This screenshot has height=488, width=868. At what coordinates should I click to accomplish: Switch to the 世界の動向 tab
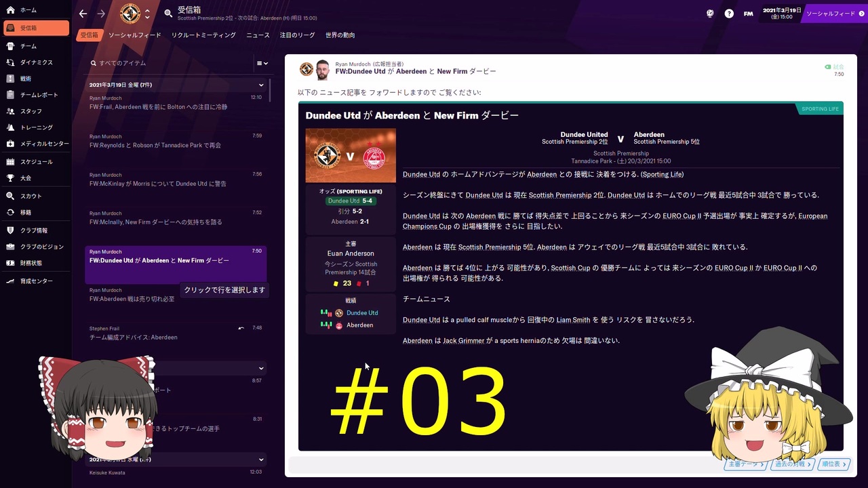(x=340, y=35)
